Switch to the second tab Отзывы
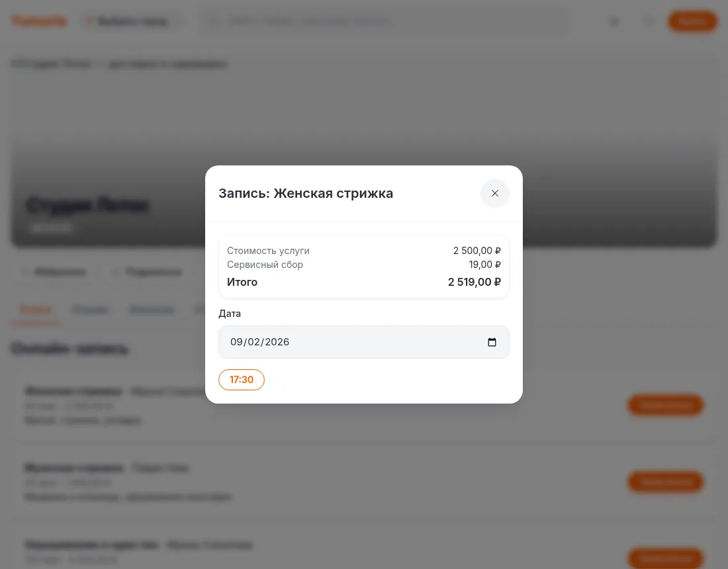The width and height of the screenshot is (728, 569). 91,310
